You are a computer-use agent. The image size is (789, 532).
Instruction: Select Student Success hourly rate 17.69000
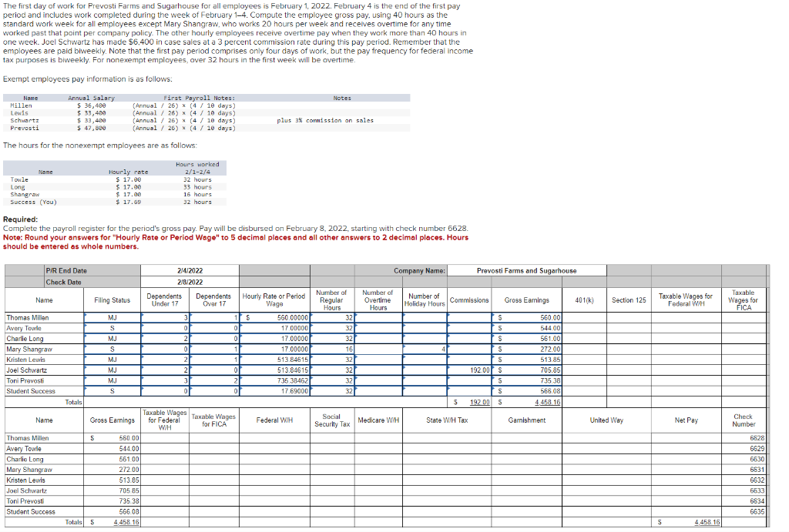(x=275, y=391)
